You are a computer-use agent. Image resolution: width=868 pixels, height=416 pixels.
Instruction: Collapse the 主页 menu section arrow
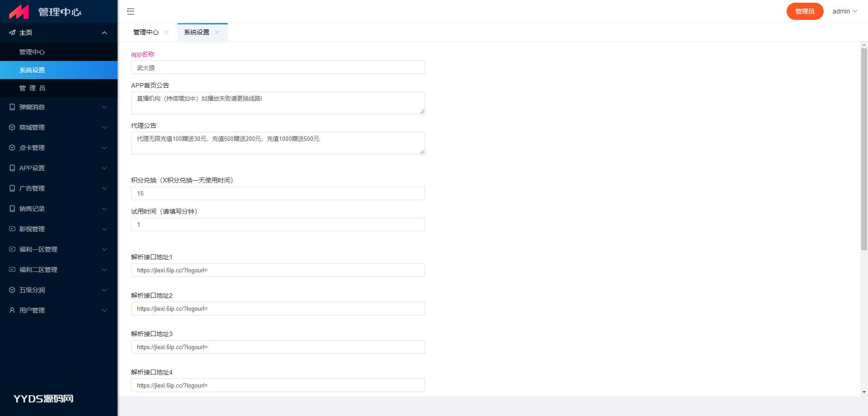point(104,33)
